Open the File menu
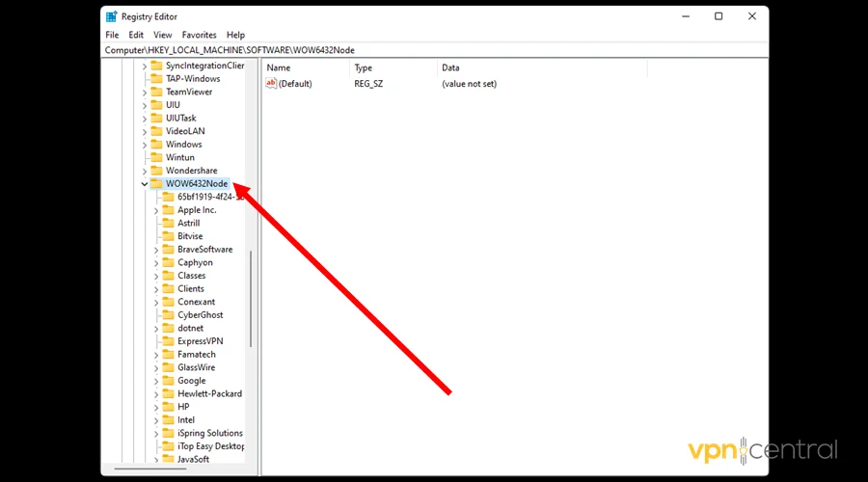 [x=112, y=35]
